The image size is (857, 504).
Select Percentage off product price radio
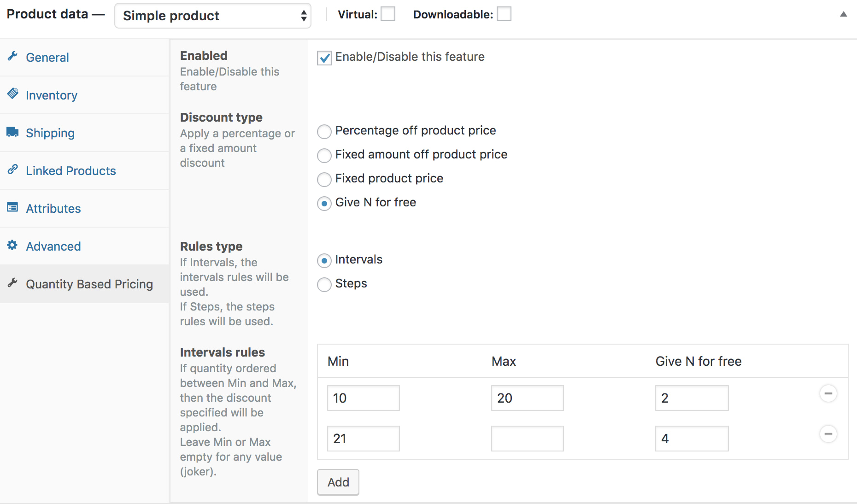tap(324, 131)
